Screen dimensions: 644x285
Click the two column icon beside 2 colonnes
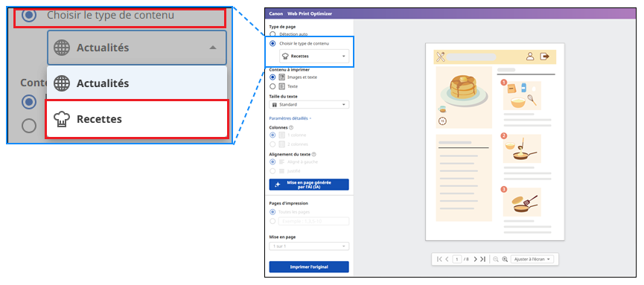pyautogui.click(x=281, y=144)
